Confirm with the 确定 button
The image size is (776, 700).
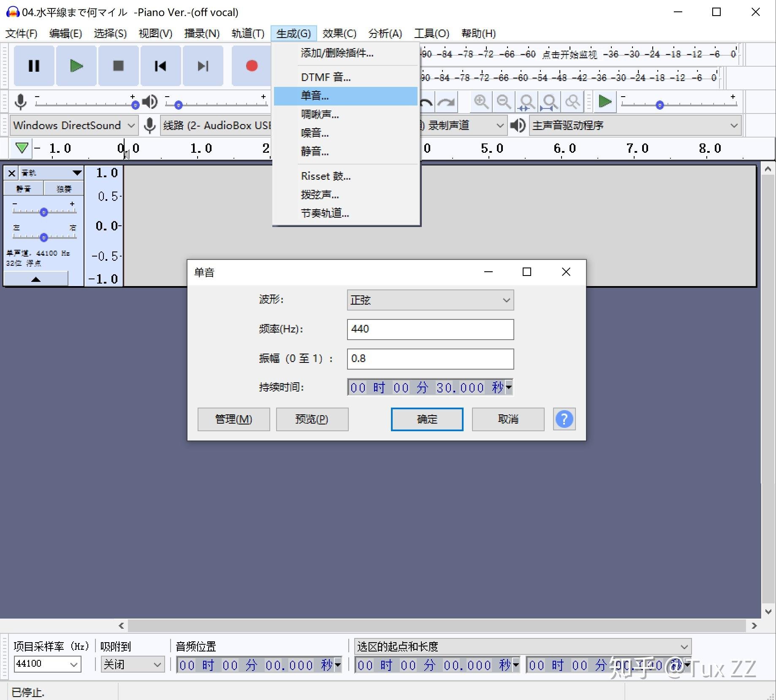pyautogui.click(x=427, y=419)
